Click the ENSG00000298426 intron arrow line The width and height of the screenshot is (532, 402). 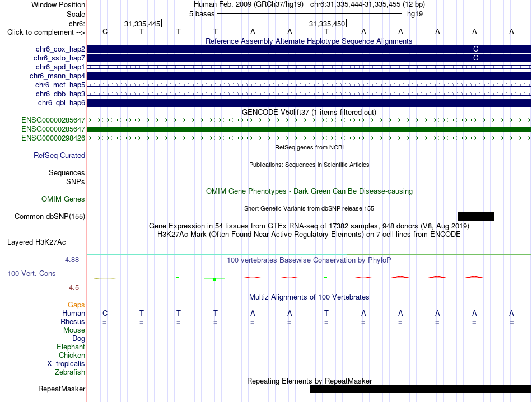pyautogui.click(x=310, y=138)
